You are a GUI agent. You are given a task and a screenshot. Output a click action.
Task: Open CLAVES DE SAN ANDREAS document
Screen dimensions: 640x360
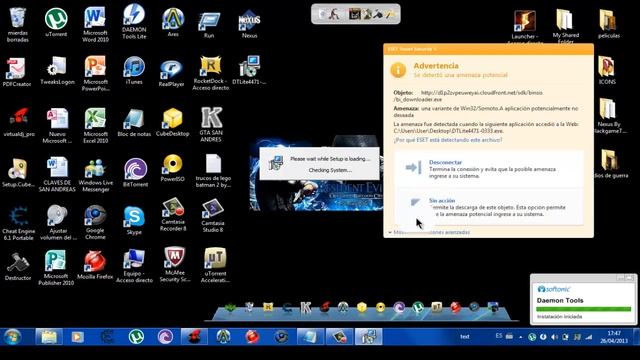coord(57,168)
